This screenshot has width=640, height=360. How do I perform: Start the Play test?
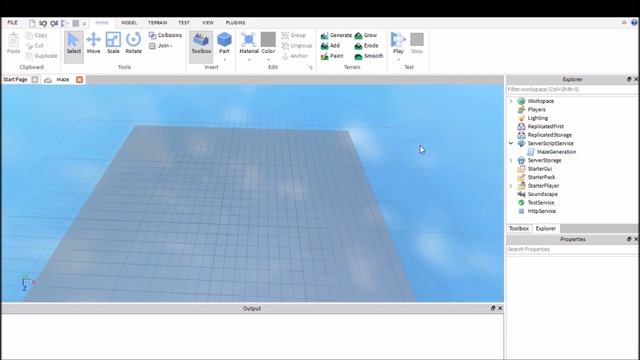click(398, 43)
